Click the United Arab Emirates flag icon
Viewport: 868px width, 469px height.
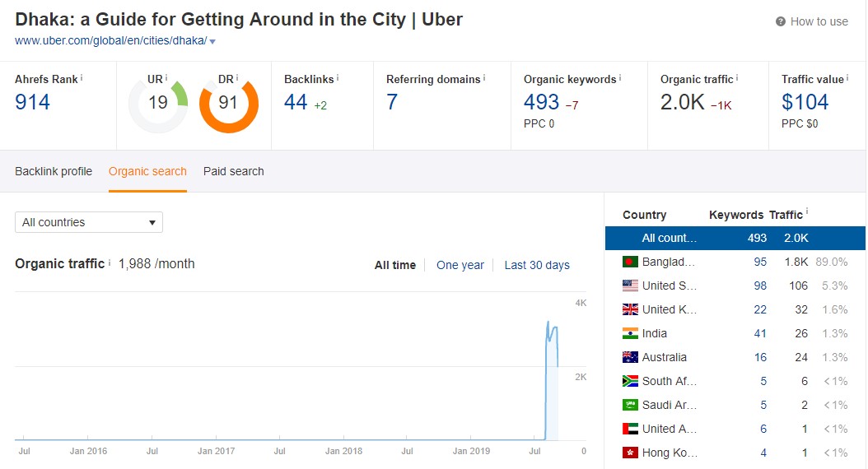[x=630, y=429]
